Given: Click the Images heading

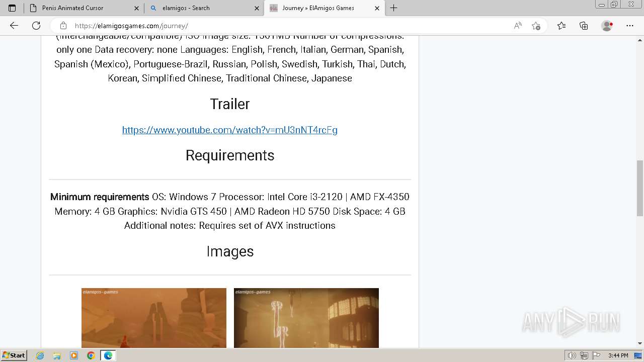Looking at the screenshot, I should (x=230, y=251).
